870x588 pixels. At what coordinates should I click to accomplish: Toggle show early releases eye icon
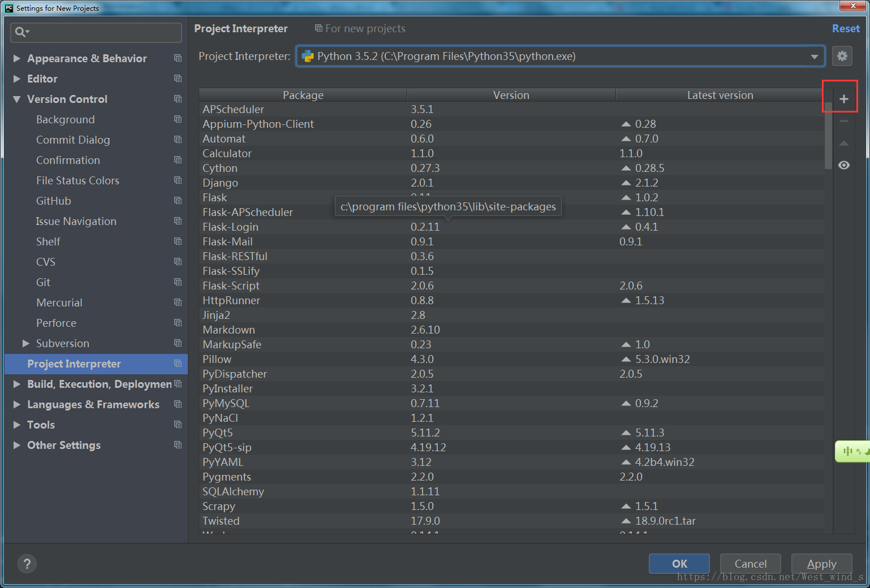coord(843,165)
